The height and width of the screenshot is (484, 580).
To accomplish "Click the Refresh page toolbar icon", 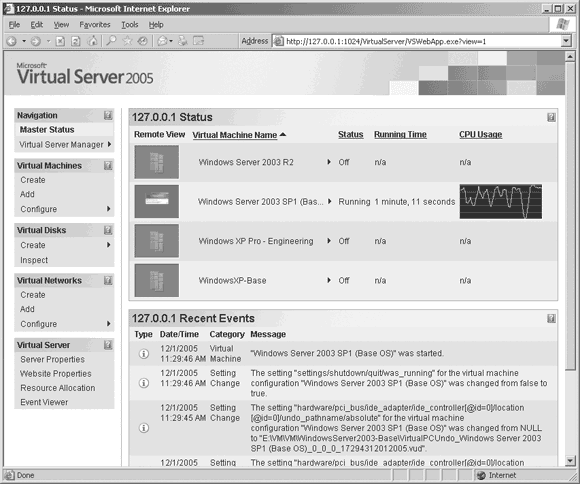I will click(76, 41).
